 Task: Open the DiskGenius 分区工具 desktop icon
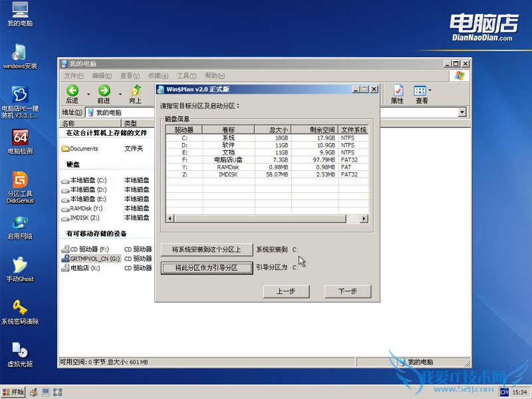click(20, 181)
